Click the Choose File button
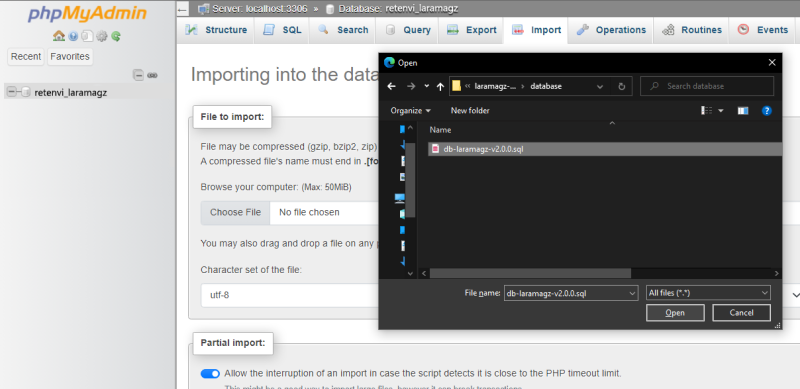This screenshot has height=389, width=800. click(235, 212)
